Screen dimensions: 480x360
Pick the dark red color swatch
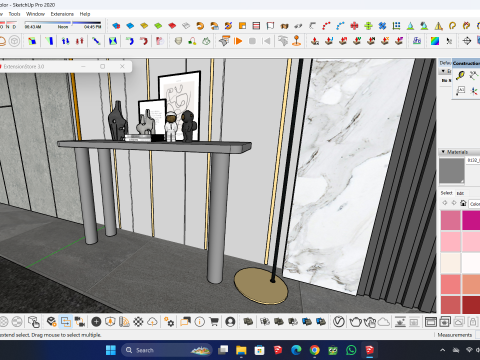(x=471, y=305)
